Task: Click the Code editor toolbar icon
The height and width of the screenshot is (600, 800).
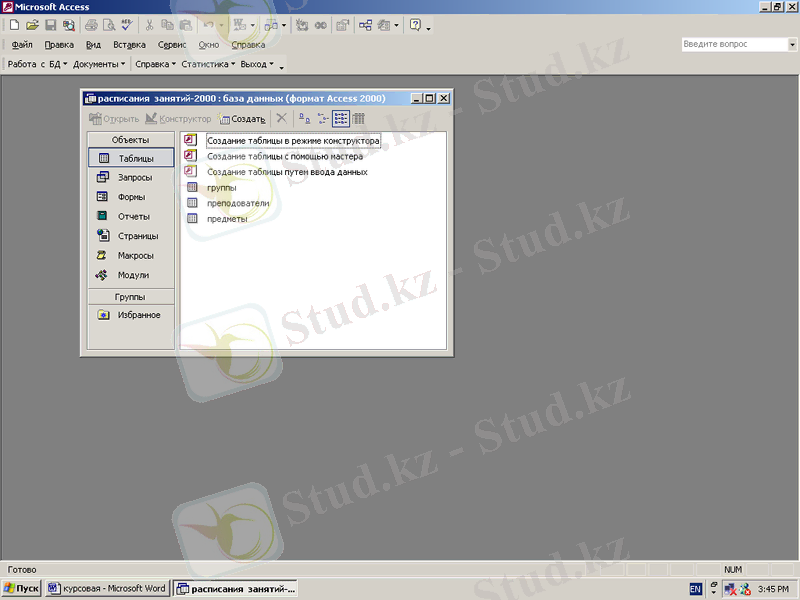Action: 302,25
